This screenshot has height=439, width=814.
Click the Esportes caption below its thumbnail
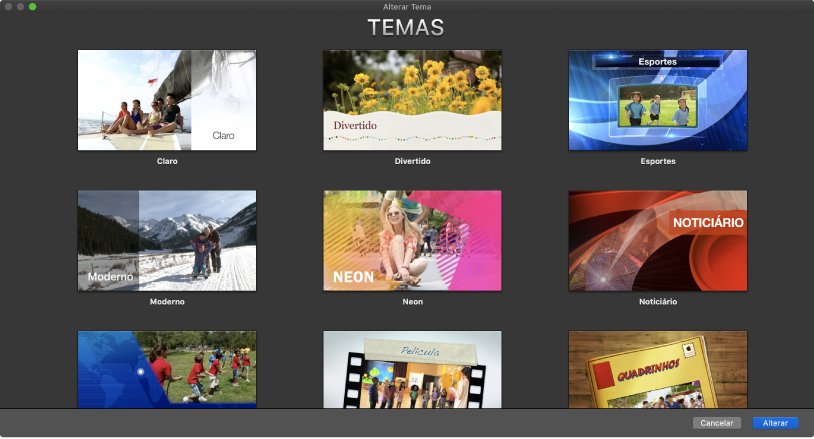pyautogui.click(x=657, y=161)
